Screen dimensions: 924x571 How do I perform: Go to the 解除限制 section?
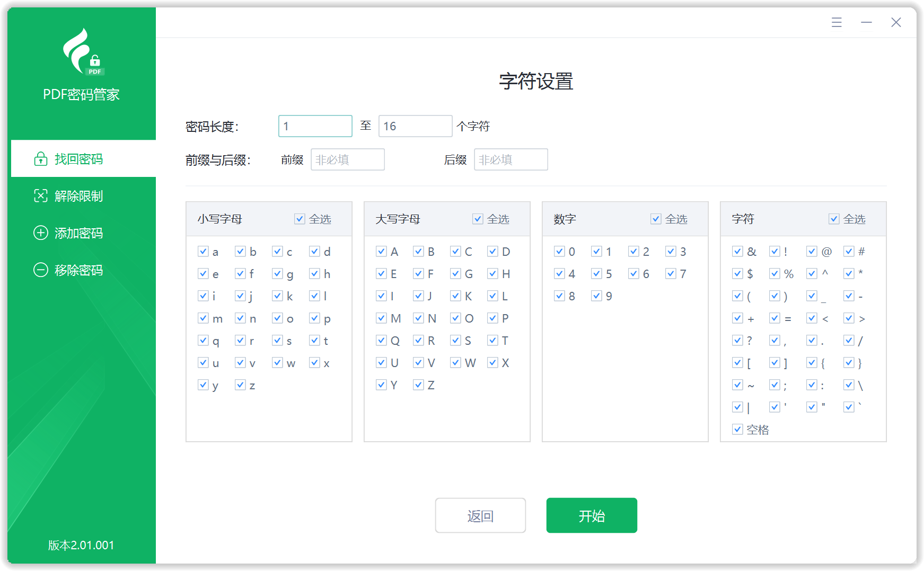(x=83, y=196)
